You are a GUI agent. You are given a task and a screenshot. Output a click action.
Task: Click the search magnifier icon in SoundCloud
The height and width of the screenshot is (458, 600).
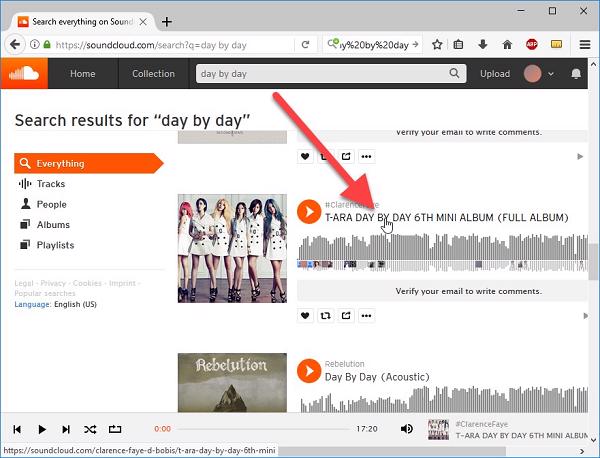tap(455, 74)
